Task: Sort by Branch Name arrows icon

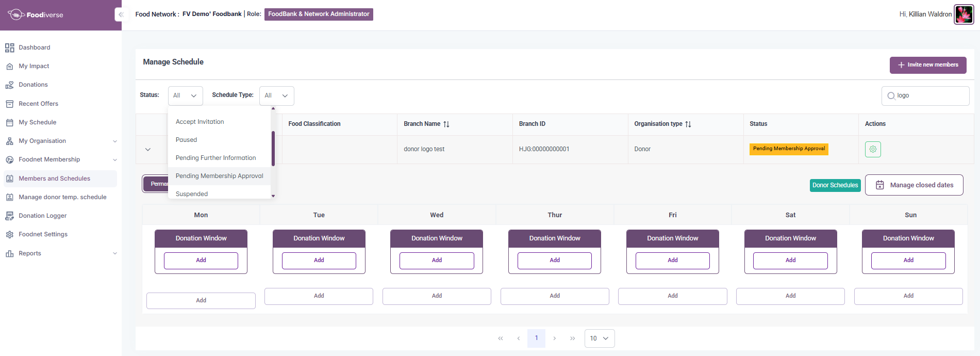Action: pyautogui.click(x=446, y=124)
